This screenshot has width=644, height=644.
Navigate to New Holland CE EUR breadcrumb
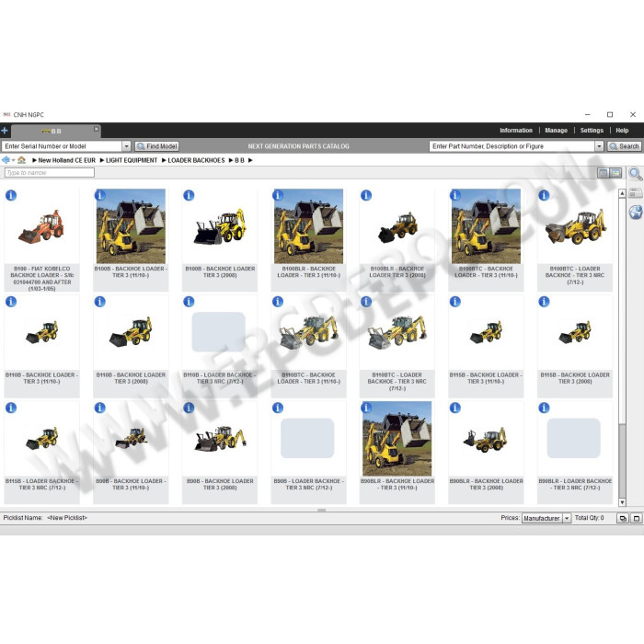(x=66, y=160)
